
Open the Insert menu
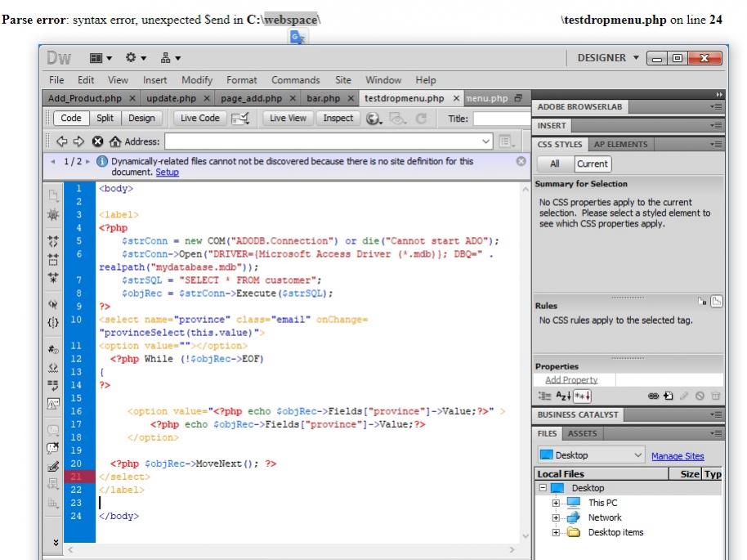(x=154, y=80)
